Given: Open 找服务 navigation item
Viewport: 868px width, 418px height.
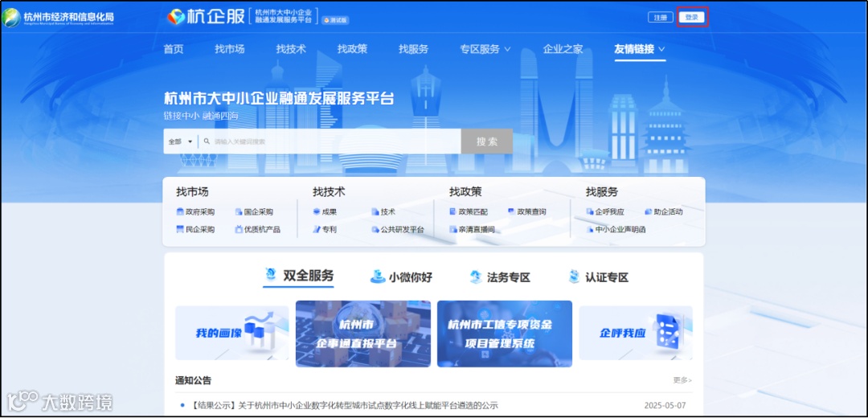Looking at the screenshot, I should (x=414, y=49).
